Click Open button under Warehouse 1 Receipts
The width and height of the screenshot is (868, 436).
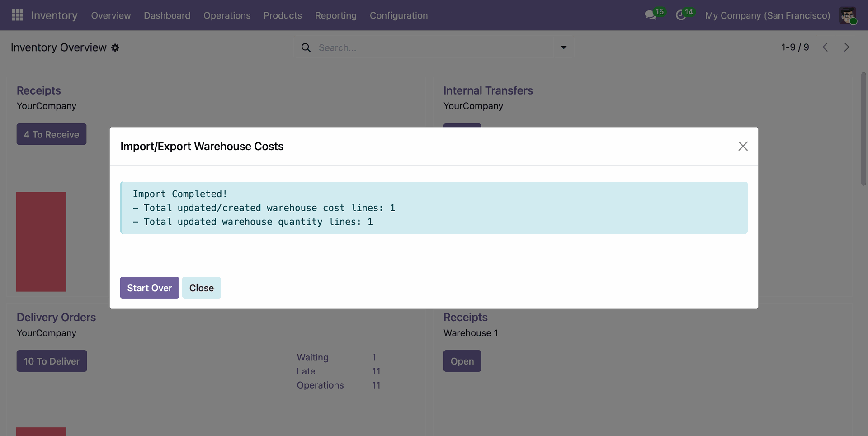(x=462, y=361)
